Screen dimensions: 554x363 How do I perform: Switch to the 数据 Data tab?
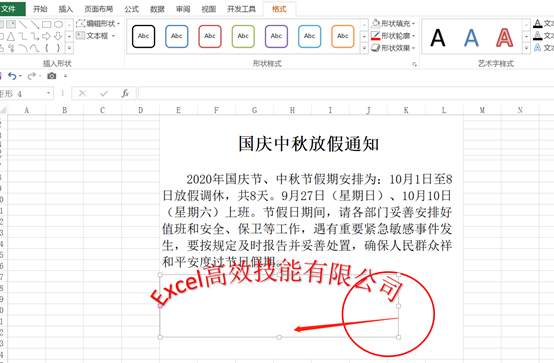157,9
